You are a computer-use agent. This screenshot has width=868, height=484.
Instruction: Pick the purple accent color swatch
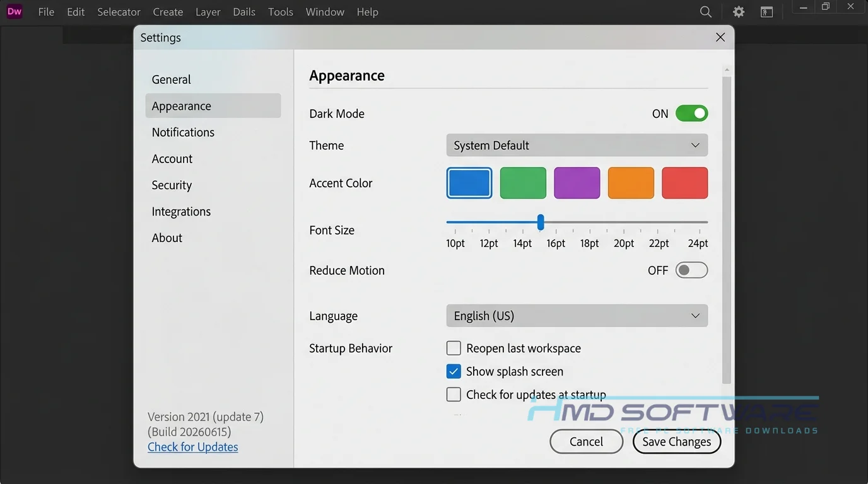pos(577,183)
